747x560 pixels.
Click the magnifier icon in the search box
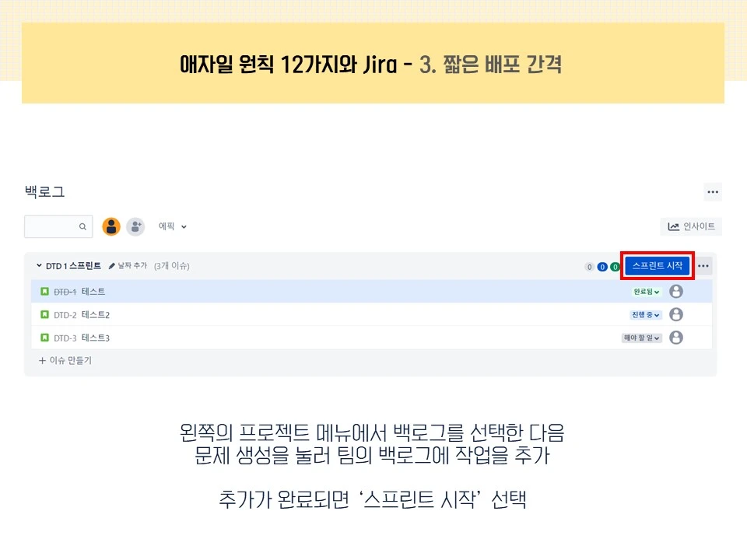coord(83,226)
